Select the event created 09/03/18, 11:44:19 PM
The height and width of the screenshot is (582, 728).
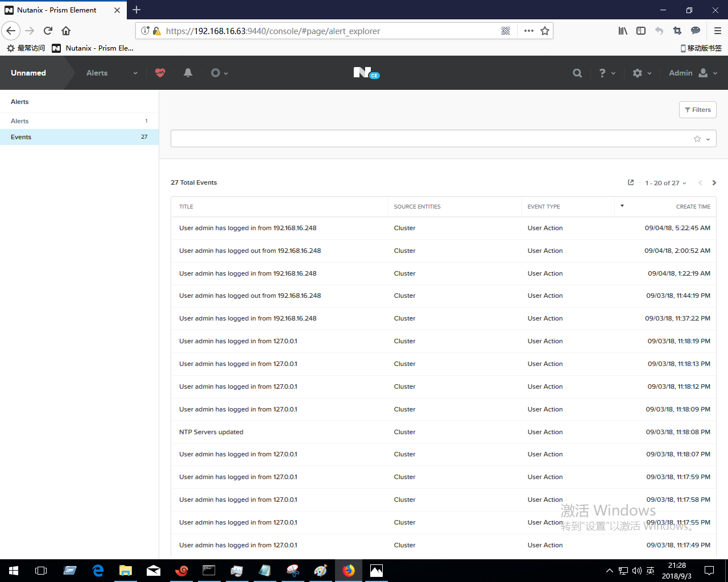tap(444, 296)
